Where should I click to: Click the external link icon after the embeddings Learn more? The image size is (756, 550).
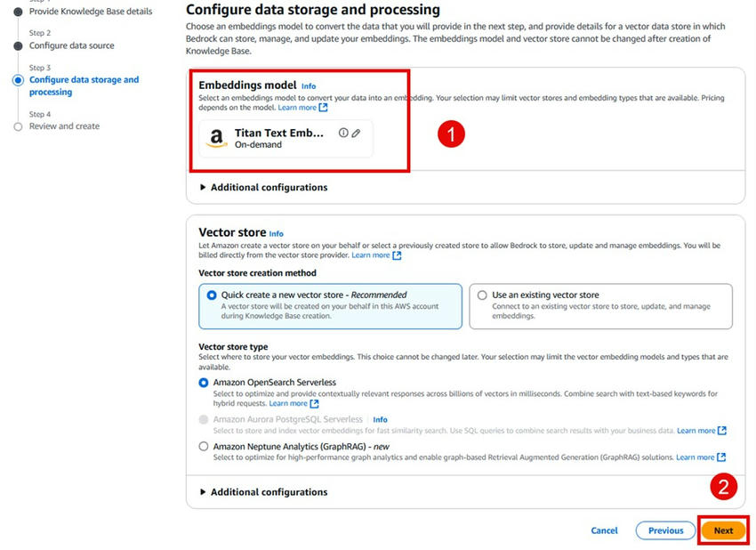324,108
